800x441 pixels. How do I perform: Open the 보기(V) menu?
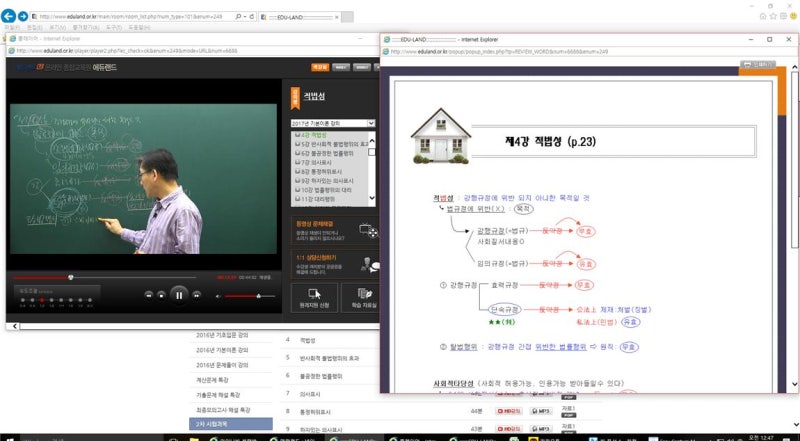pyautogui.click(x=57, y=27)
